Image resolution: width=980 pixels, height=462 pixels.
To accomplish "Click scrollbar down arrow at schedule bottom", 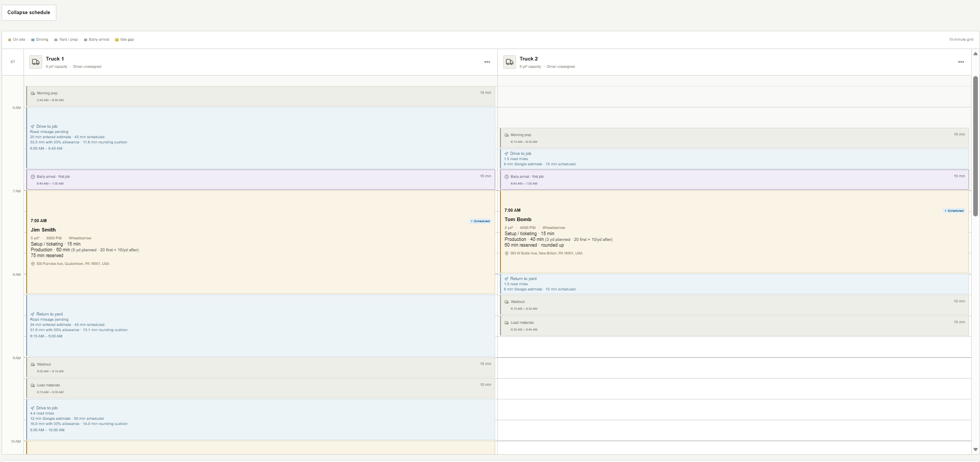I will click(x=975, y=449).
